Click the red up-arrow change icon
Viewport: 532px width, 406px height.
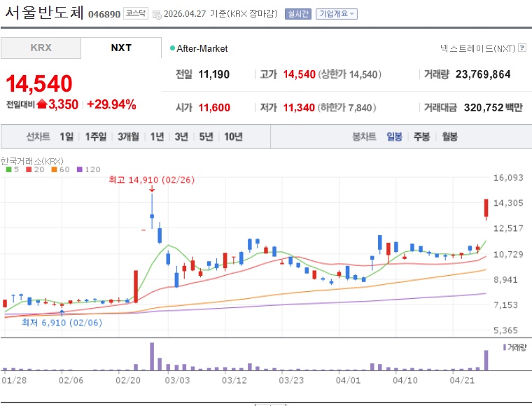pyautogui.click(x=42, y=104)
